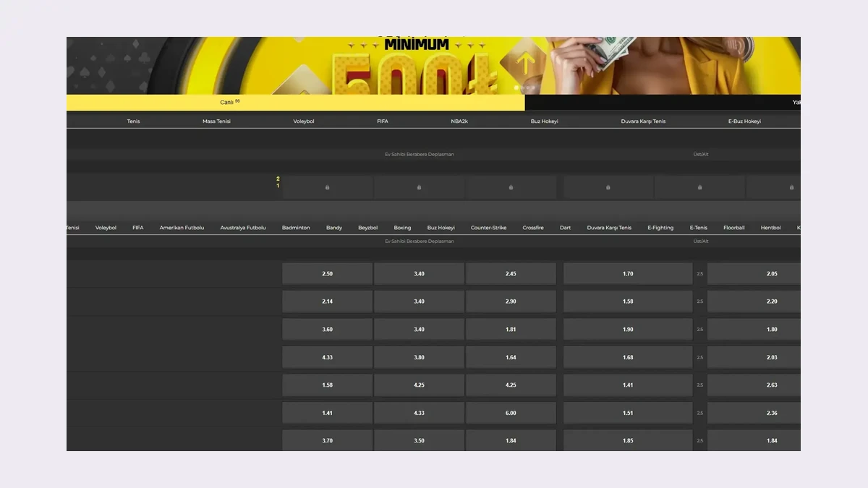The width and height of the screenshot is (868, 488).
Task: Pick Avustralya Futbolu from the sports list
Action: (x=243, y=228)
